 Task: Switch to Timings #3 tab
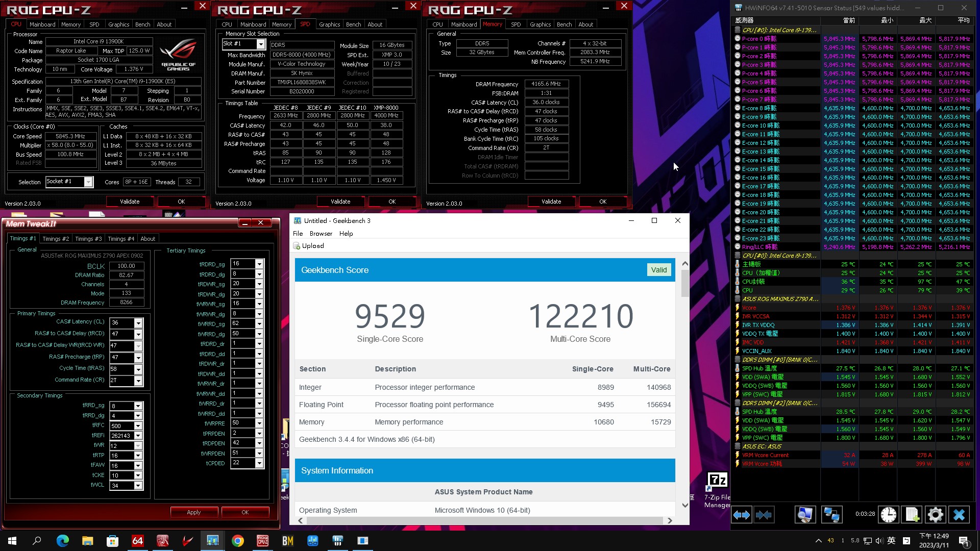[x=88, y=239]
